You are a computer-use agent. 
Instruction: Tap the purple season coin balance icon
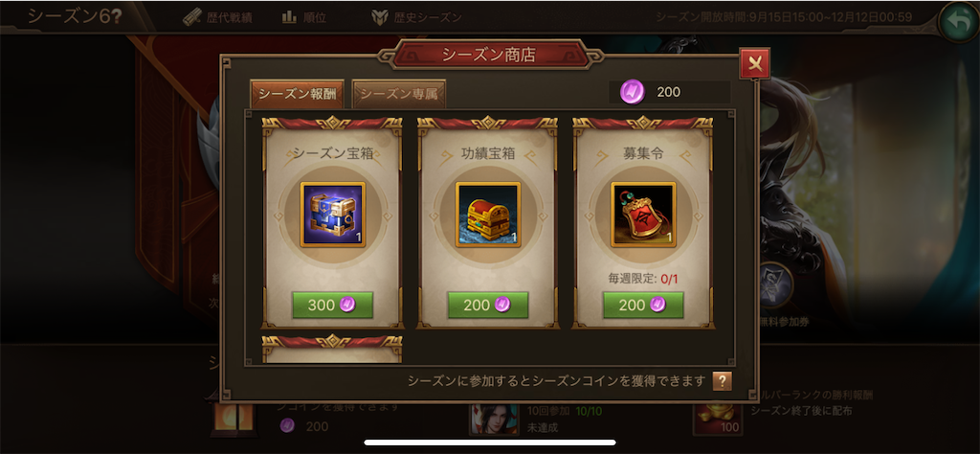[632, 93]
